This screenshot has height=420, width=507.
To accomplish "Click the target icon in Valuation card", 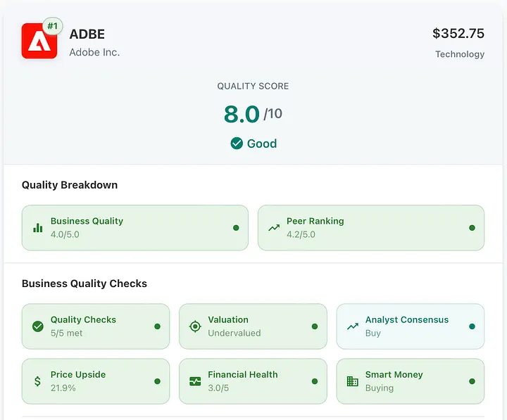I will point(195,326).
